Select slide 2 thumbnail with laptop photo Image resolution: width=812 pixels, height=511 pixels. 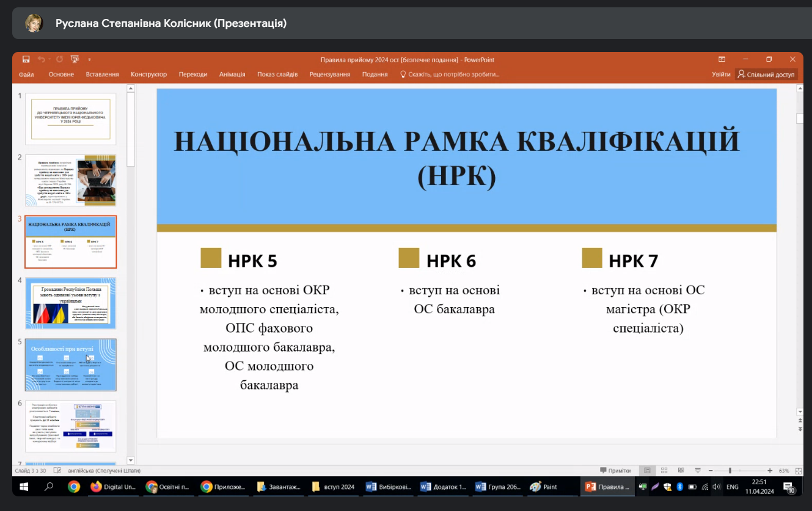click(x=70, y=180)
